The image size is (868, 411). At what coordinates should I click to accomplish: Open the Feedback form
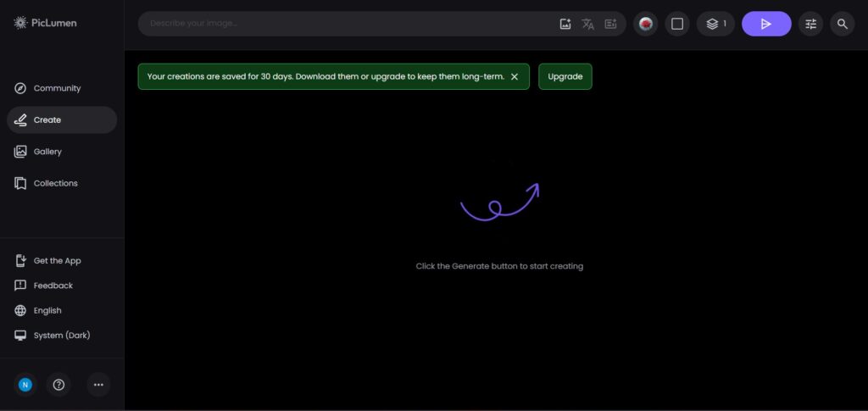click(53, 286)
